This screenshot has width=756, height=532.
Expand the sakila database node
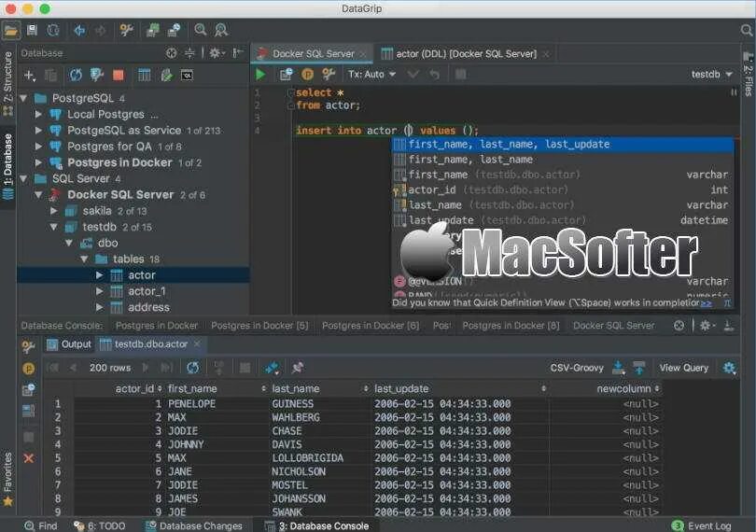tap(54, 211)
